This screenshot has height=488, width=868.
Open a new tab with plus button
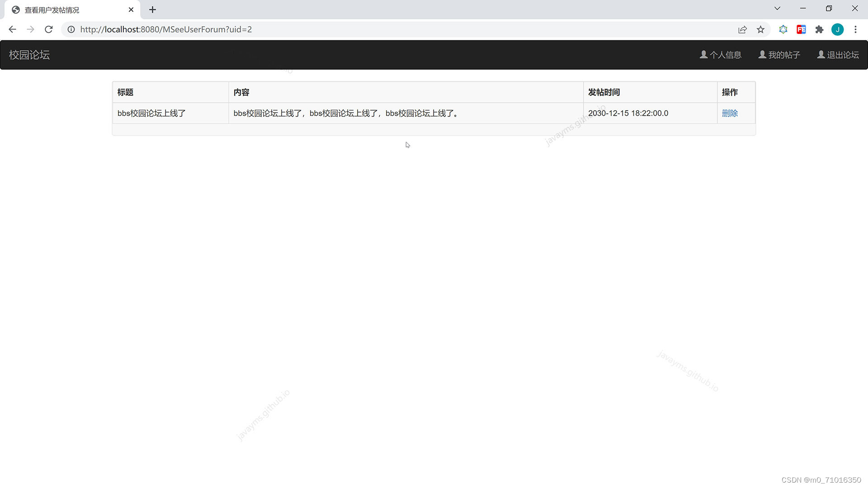pyautogui.click(x=152, y=9)
